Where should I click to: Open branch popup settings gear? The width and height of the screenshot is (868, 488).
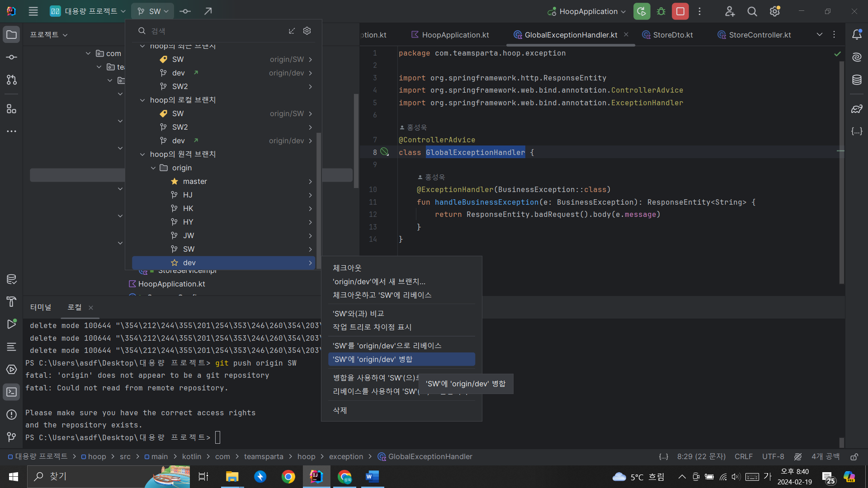(307, 31)
